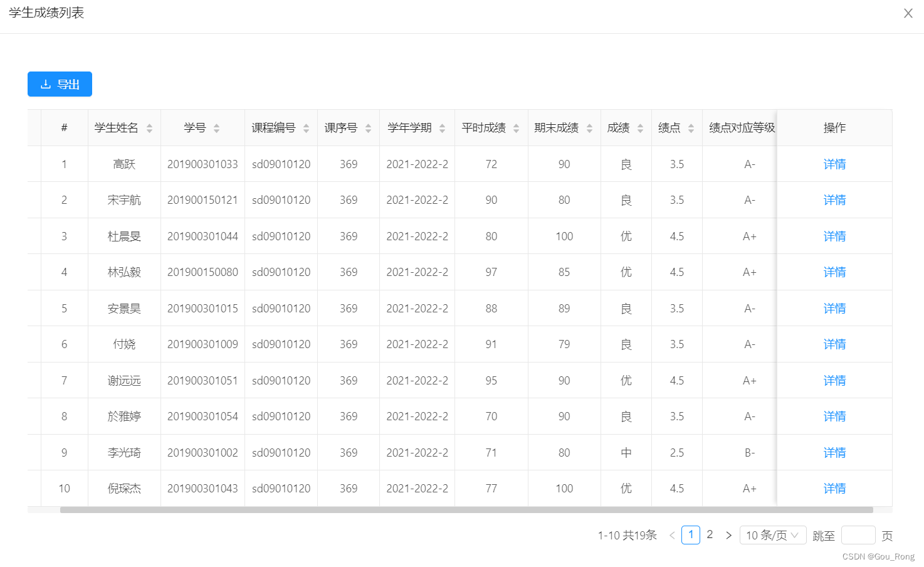
Task: Click student ID 201900301002
Action: 202,453
